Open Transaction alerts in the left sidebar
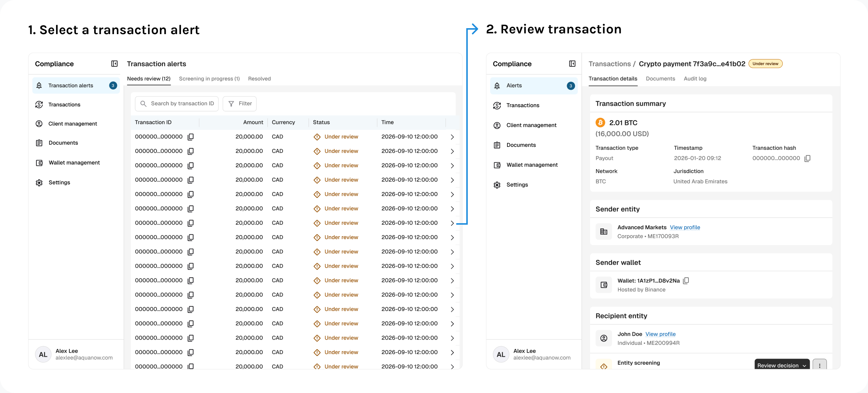868x393 pixels. [76, 86]
